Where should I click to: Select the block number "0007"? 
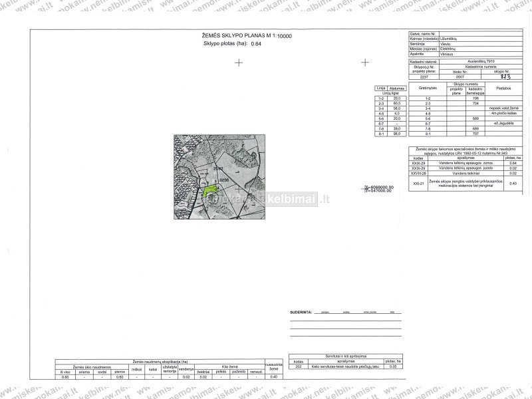(x=460, y=77)
